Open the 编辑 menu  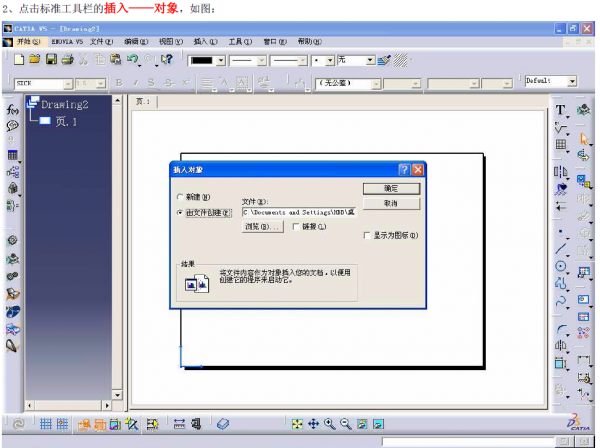click(x=136, y=41)
